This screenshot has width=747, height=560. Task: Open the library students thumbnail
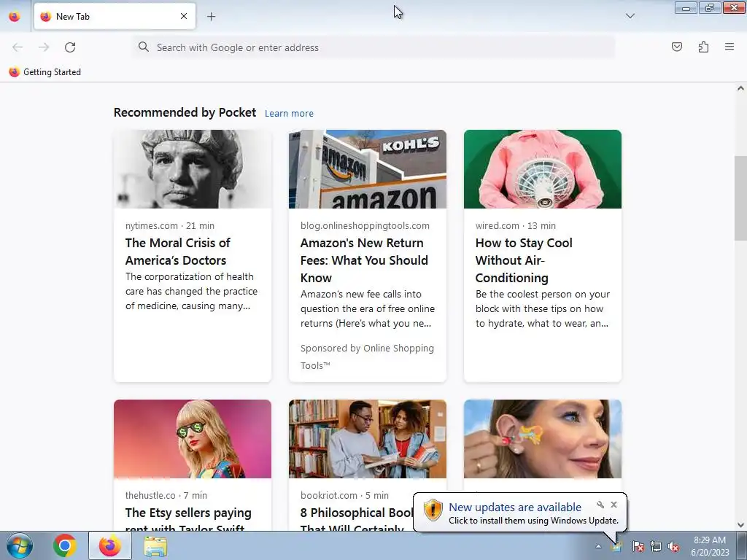click(368, 438)
